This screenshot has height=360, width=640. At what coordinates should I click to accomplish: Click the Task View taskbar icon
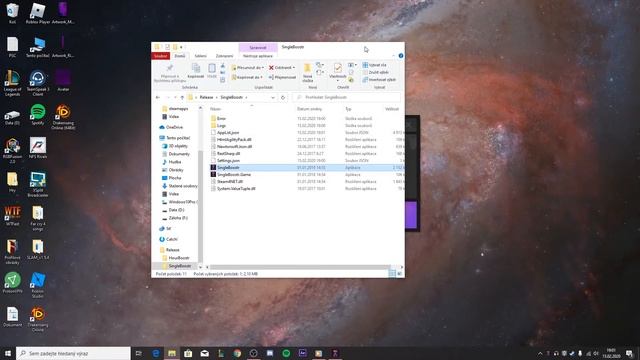139,353
